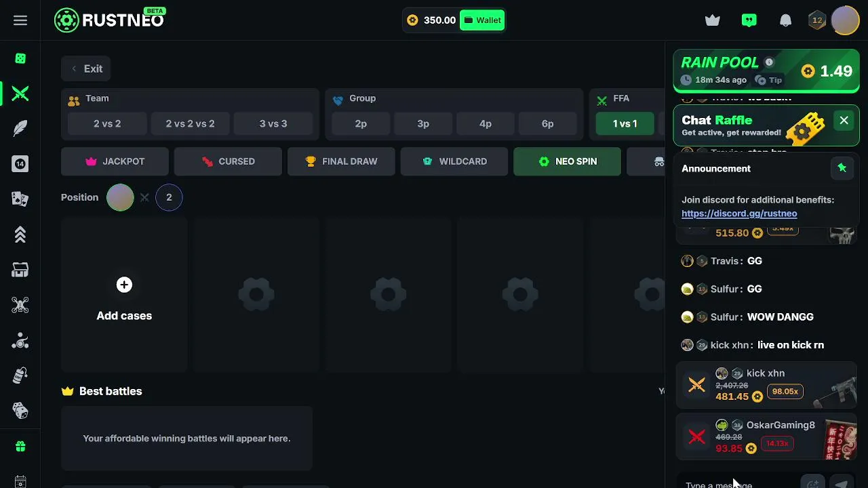Open the treasure chest sidebar icon
This screenshot has height=488, width=868.
(x=20, y=270)
